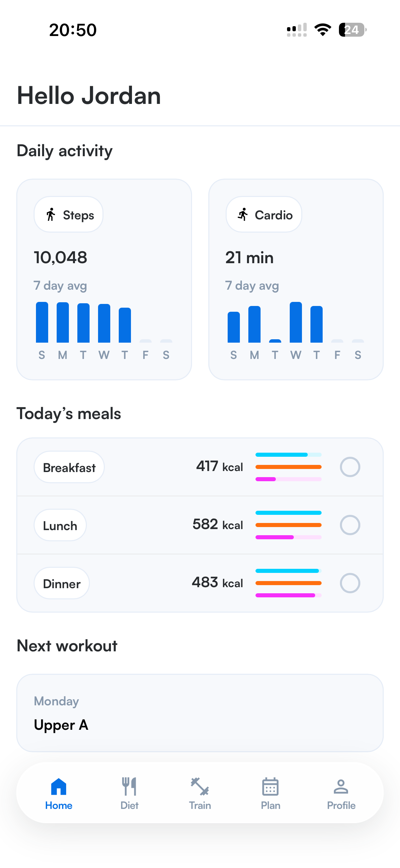The image size is (400, 868).
Task: Tap the running figure Cardio icon
Action: [243, 215]
